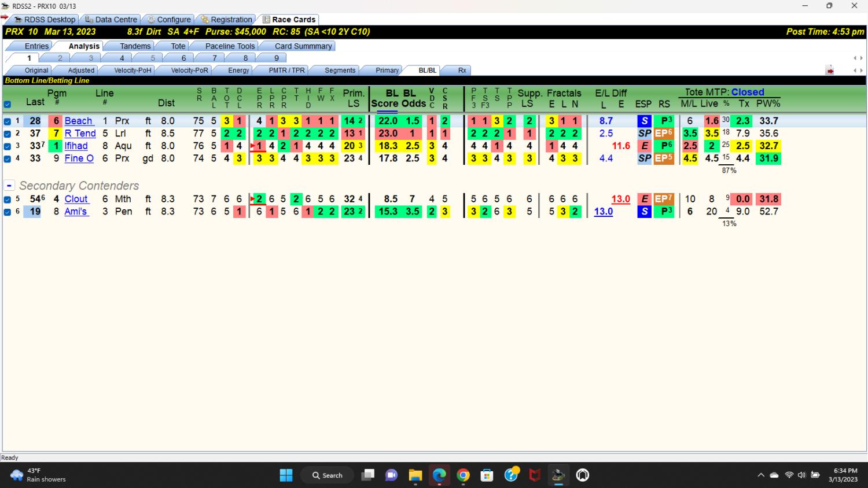Click the orange EP6 RS cell for R Tend
This screenshot has width=868, height=488.
pos(664,134)
